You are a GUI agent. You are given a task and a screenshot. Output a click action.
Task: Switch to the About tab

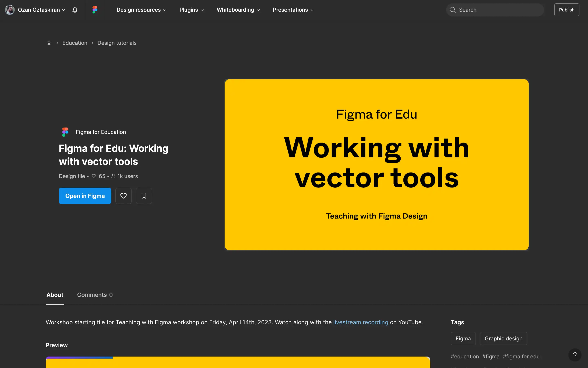click(x=55, y=295)
